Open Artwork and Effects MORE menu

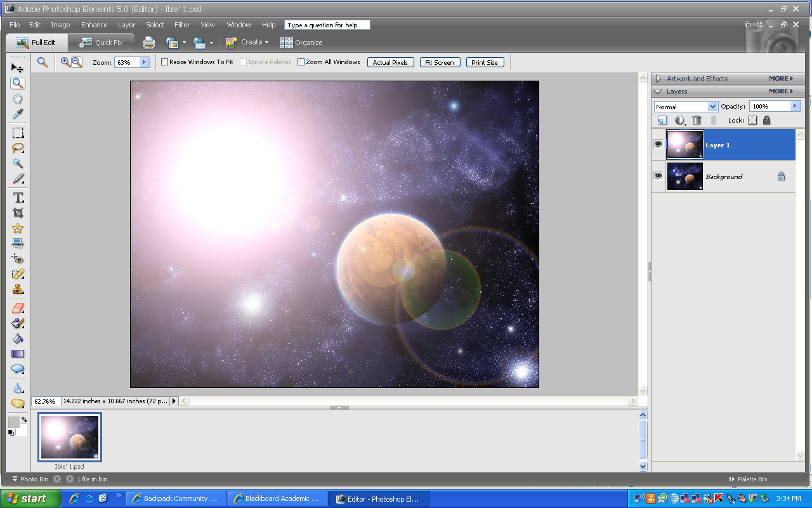[781, 79]
